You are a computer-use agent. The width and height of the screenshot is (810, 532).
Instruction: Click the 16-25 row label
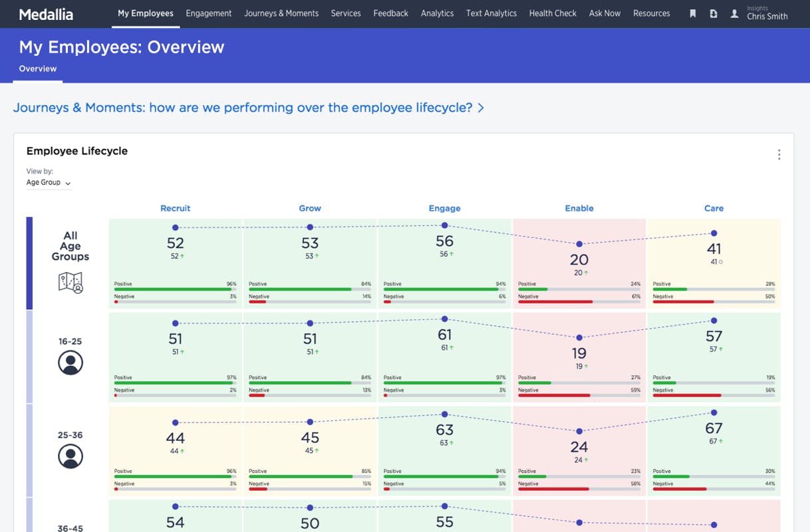[70, 342]
